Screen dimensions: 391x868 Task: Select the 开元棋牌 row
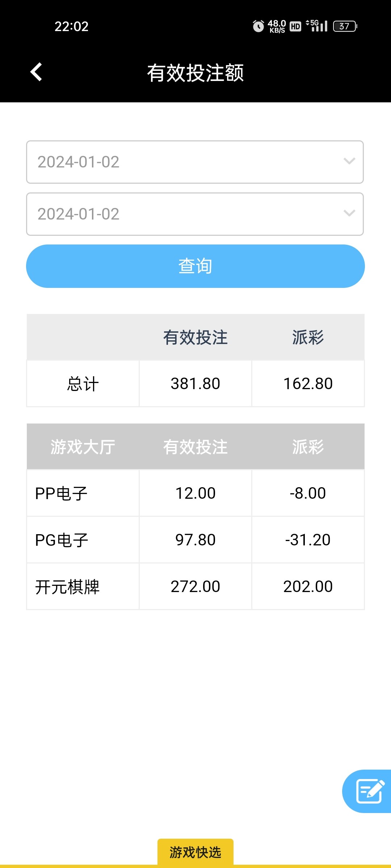pos(67,587)
